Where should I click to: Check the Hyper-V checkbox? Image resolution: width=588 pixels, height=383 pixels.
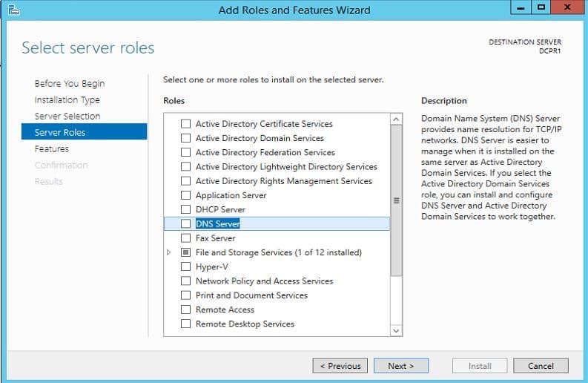pyautogui.click(x=185, y=266)
